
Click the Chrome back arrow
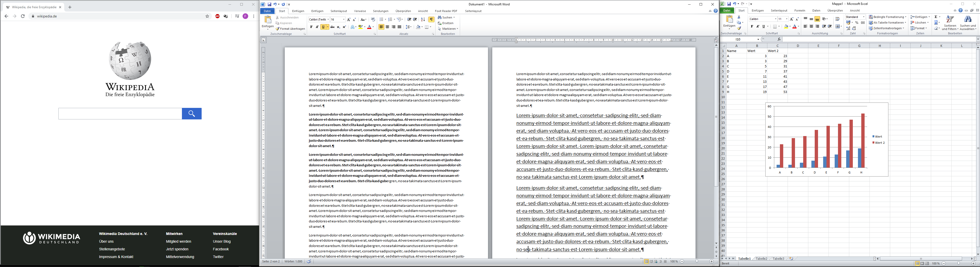point(6,16)
